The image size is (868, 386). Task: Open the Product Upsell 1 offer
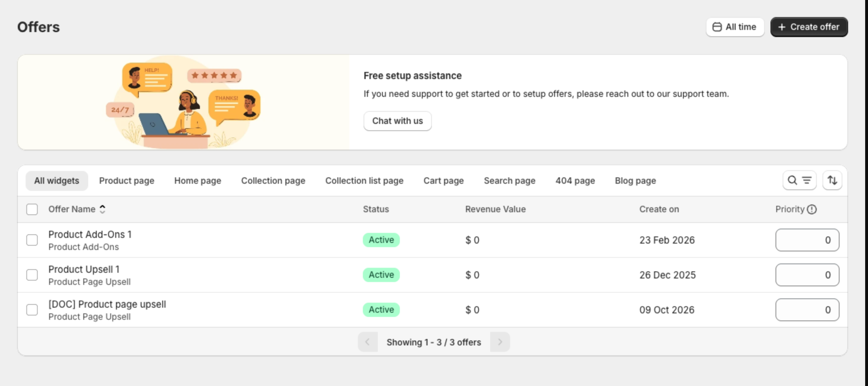(x=84, y=270)
